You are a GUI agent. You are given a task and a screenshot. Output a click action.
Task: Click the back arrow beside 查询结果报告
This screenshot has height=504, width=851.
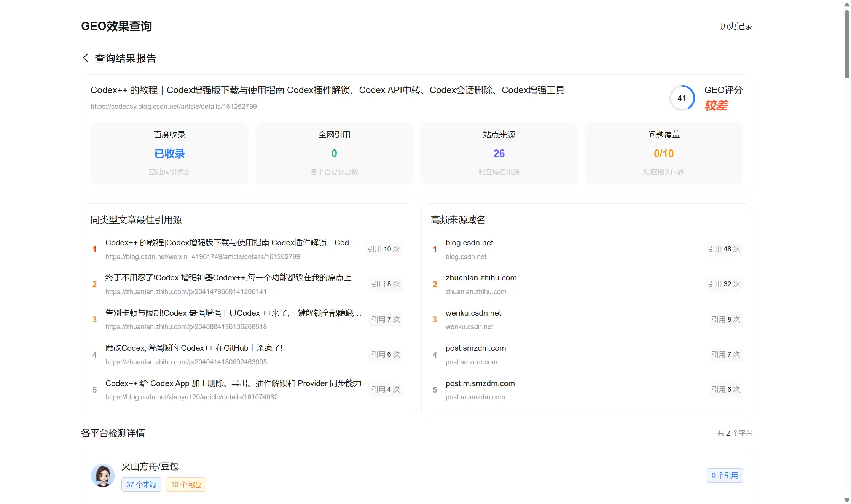click(86, 58)
